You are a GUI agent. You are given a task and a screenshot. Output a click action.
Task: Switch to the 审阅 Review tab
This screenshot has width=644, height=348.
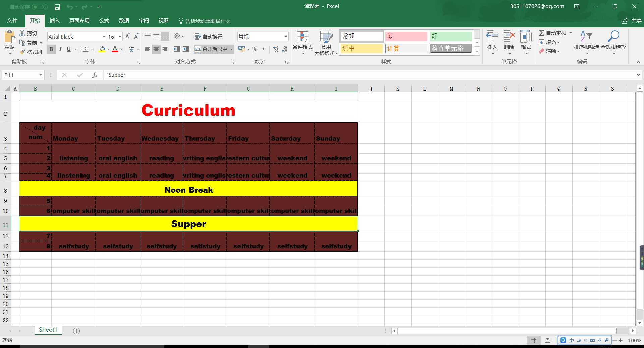[x=144, y=21]
